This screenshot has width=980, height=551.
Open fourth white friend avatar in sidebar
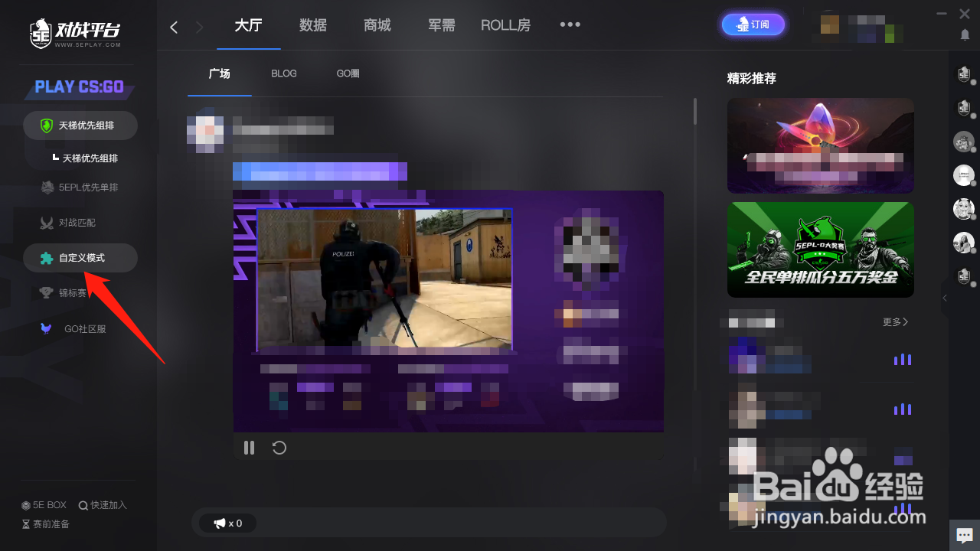(964, 175)
